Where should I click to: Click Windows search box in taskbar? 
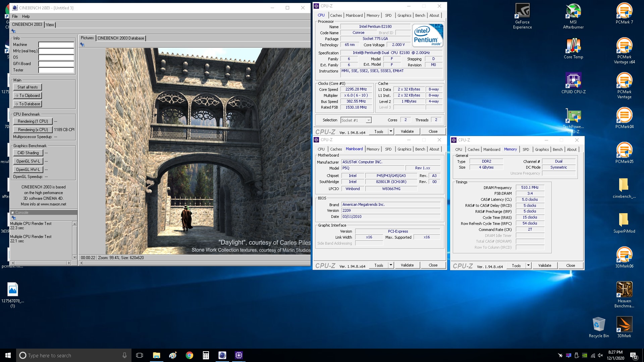point(73,355)
